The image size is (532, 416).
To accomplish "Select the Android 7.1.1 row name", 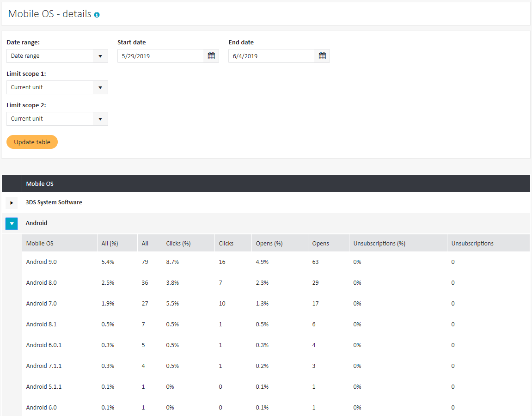I will pos(44,366).
